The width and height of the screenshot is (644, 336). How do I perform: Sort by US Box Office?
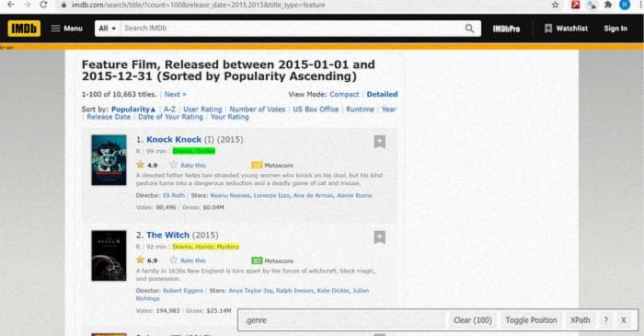click(x=316, y=110)
